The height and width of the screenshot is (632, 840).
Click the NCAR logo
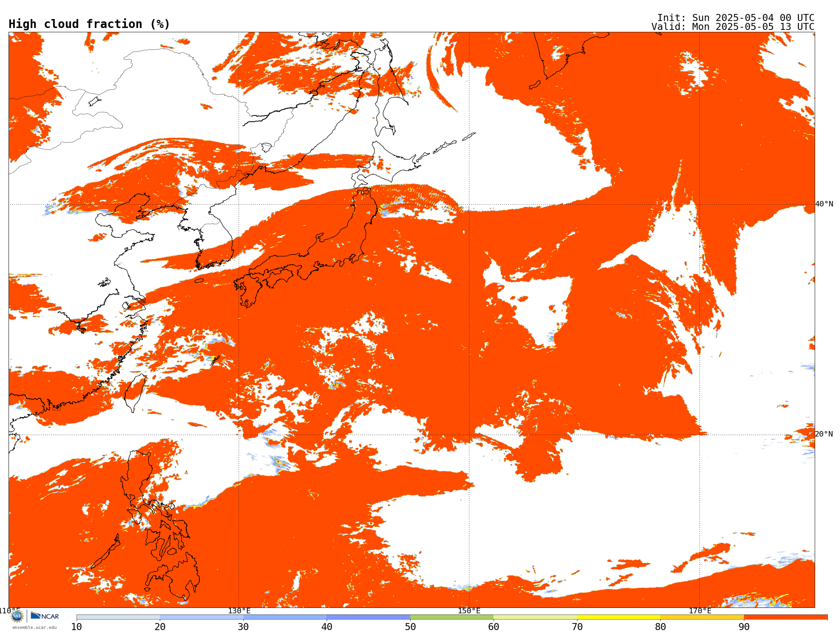pos(45,616)
